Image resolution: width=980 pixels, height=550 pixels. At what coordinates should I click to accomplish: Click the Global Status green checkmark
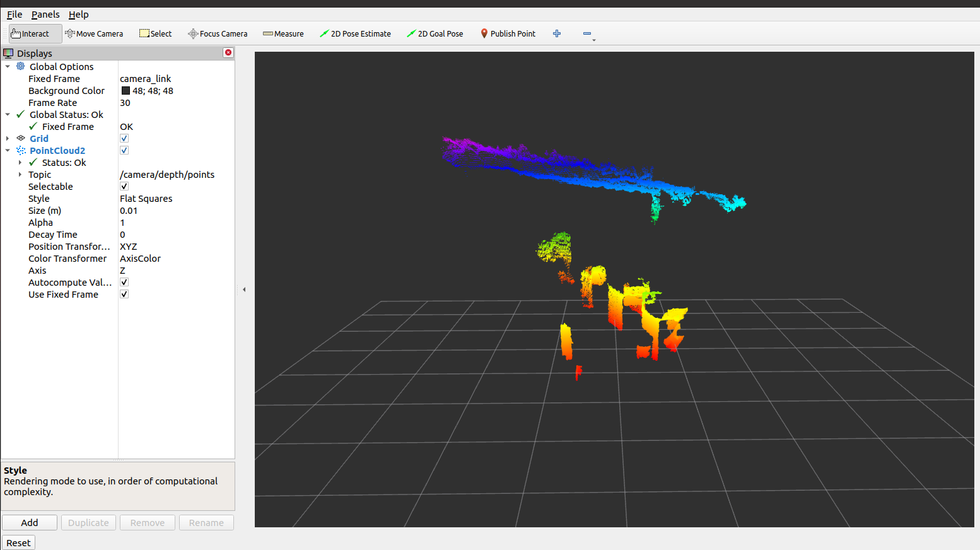pyautogui.click(x=21, y=114)
